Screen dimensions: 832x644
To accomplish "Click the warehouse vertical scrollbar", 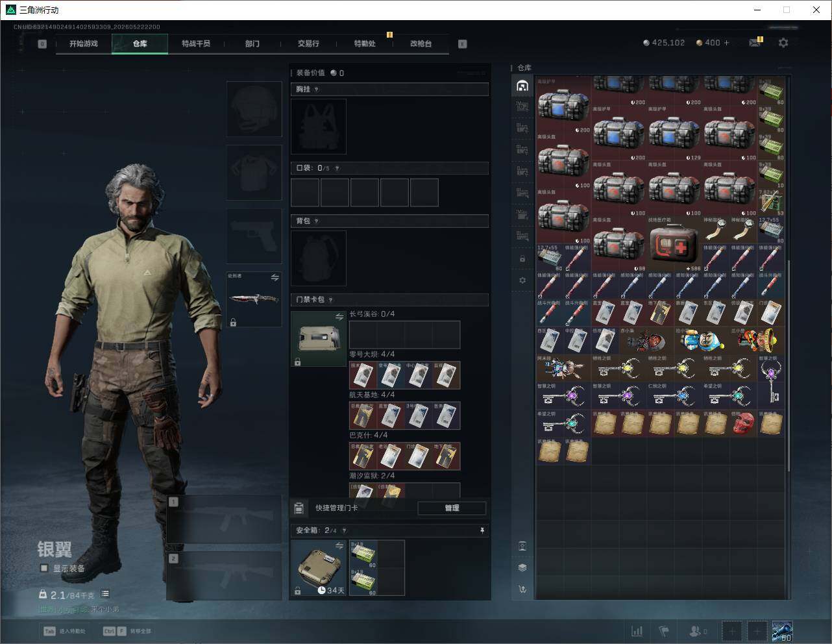I will pyautogui.click(x=789, y=367).
